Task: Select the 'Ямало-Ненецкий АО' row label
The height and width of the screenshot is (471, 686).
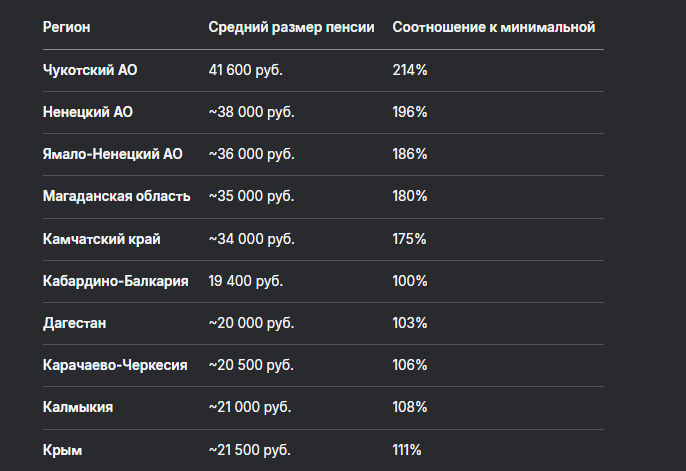Action: (x=113, y=155)
